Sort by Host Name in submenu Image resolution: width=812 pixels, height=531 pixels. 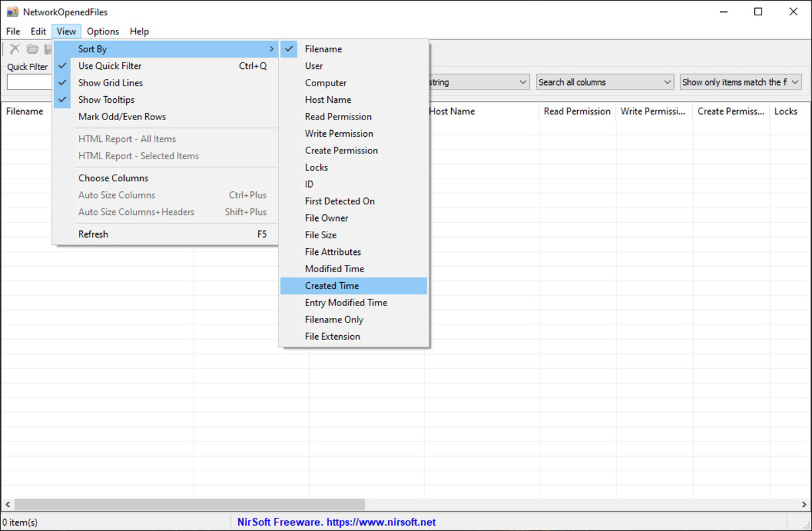pos(354,100)
